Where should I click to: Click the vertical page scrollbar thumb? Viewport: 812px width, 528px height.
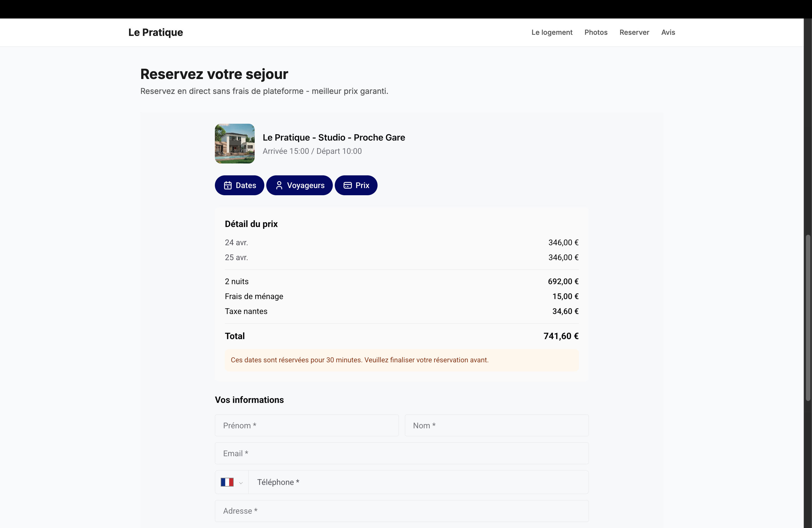point(808,318)
